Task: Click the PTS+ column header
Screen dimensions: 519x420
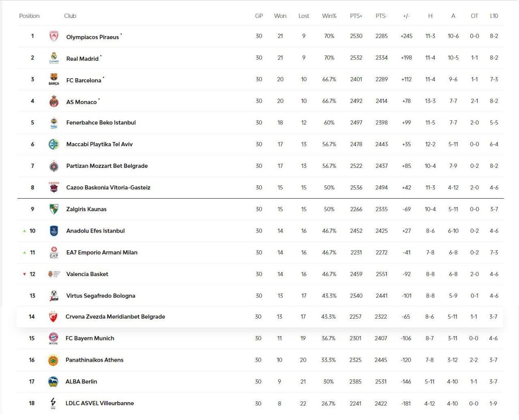Action: click(x=356, y=16)
